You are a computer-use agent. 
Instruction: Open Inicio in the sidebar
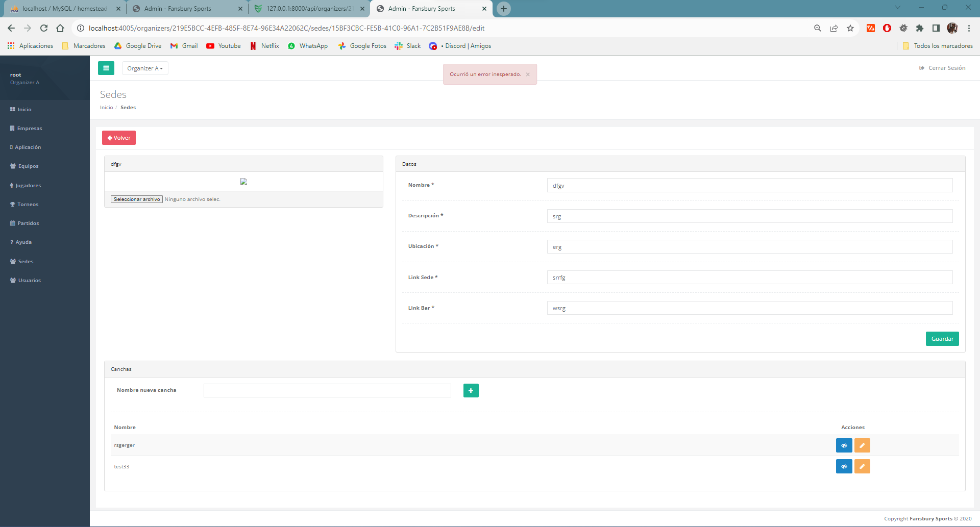21,109
